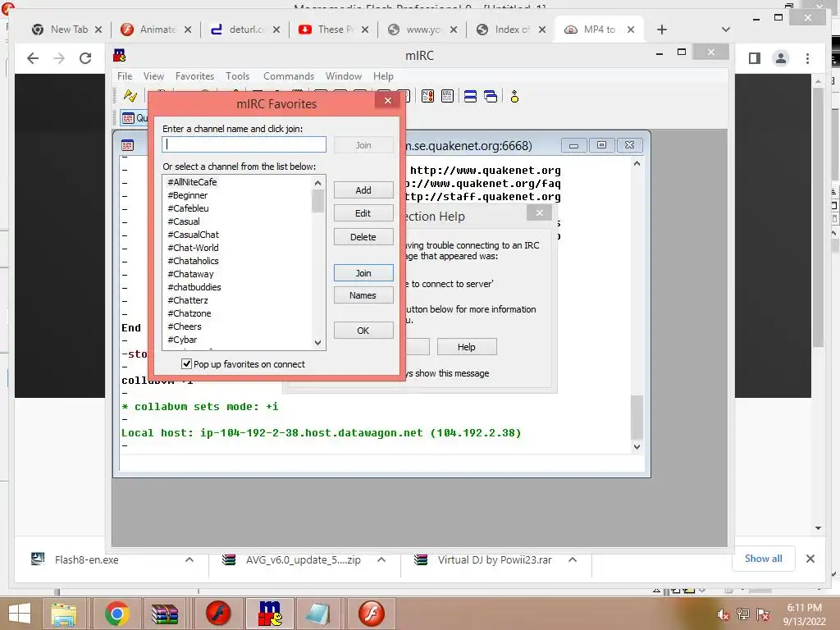Click the Cascade Windows toolbar icon
This screenshot has height=630, width=840.
[491, 97]
